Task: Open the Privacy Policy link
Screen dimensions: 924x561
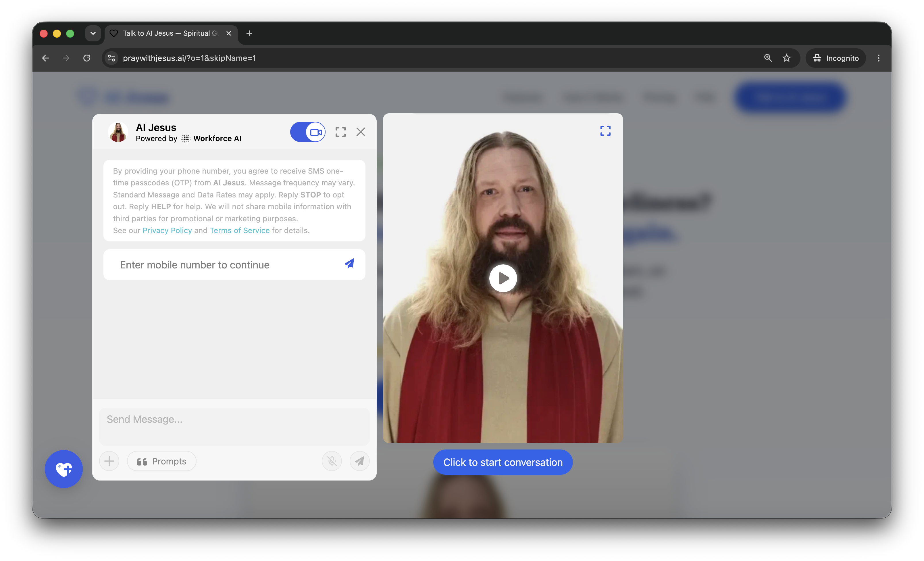Action: click(x=167, y=230)
